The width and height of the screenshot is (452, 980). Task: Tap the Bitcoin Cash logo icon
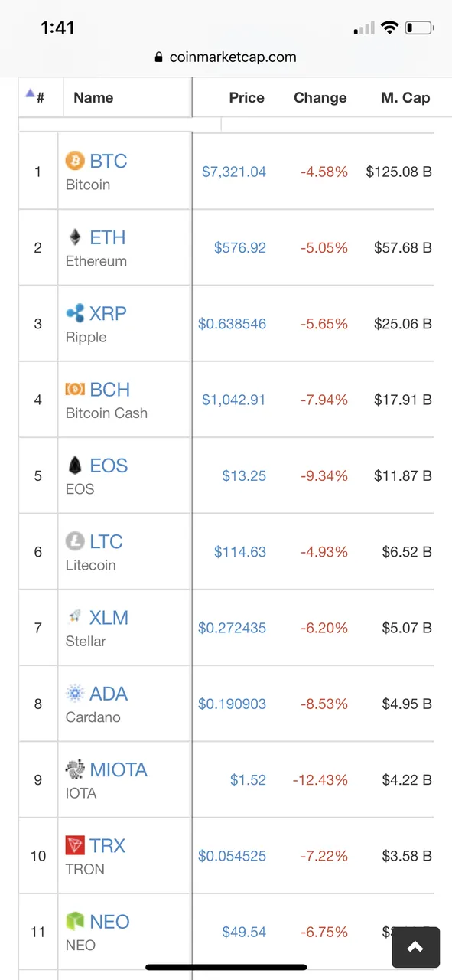[75, 389]
